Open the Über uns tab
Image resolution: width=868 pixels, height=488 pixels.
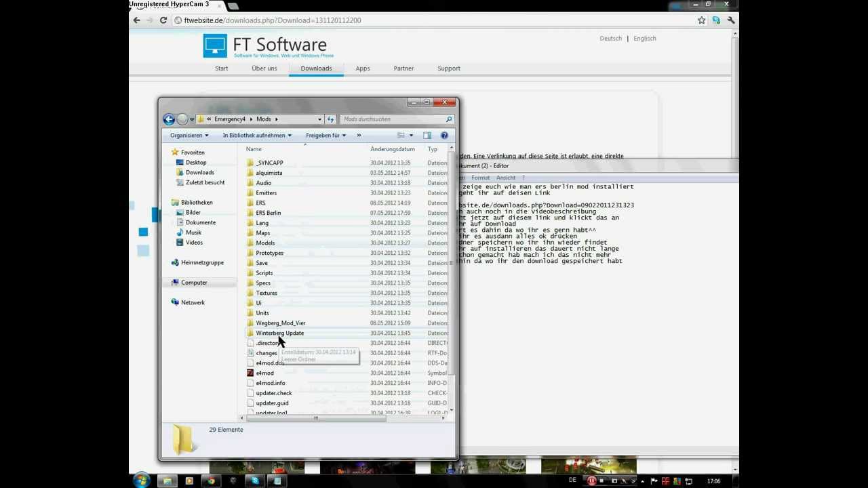(x=264, y=68)
